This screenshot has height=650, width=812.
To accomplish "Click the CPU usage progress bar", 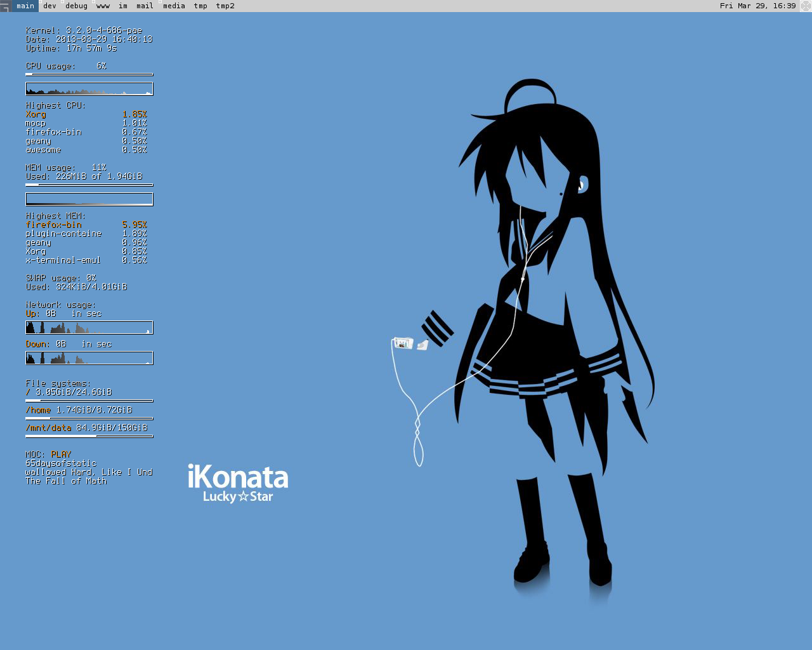I will coord(89,74).
